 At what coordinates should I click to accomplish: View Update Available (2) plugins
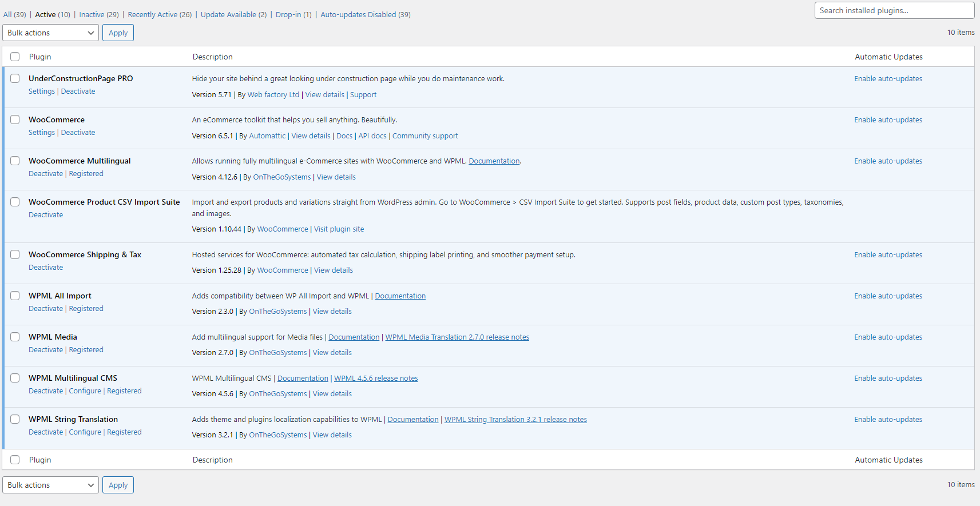tap(233, 14)
